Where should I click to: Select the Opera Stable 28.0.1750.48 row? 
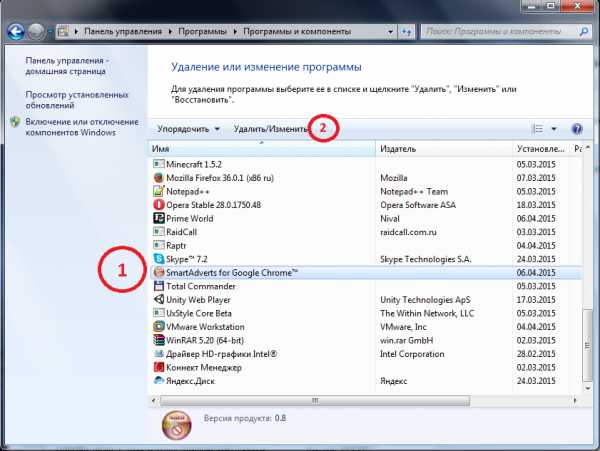365,205
